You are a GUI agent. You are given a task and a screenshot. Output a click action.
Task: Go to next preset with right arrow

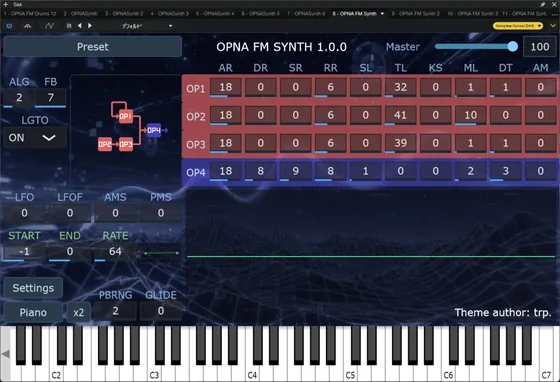[90, 26]
